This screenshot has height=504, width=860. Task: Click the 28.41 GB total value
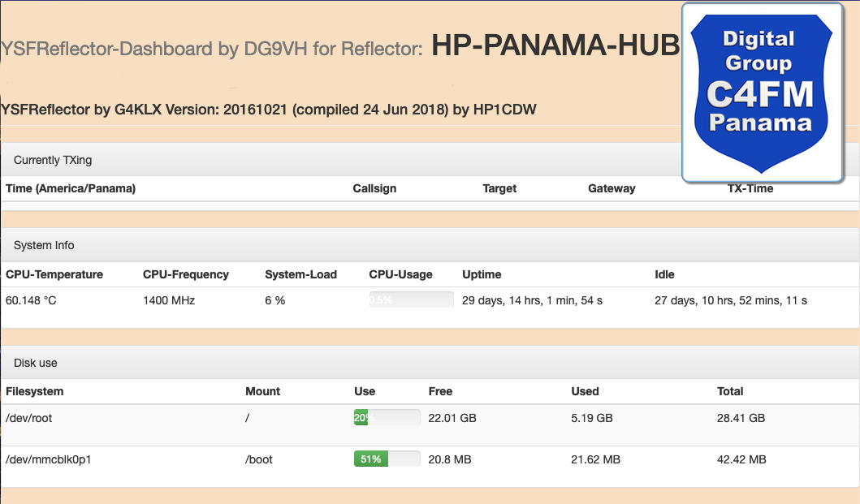[x=741, y=418]
